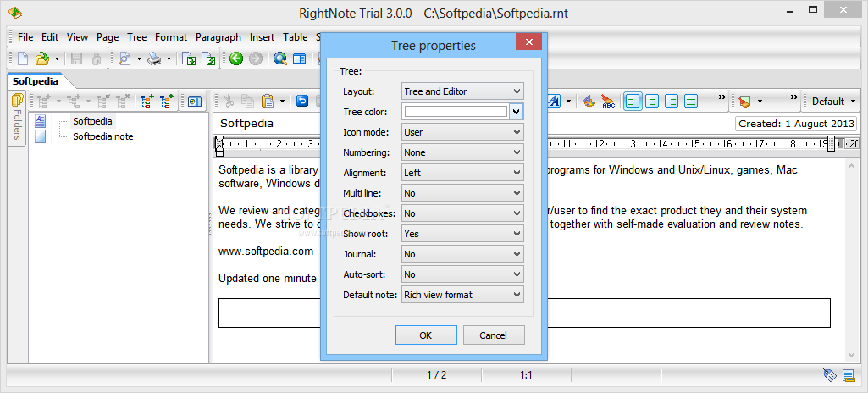Align text right
Screen dimensions: 868x393
click(x=672, y=101)
